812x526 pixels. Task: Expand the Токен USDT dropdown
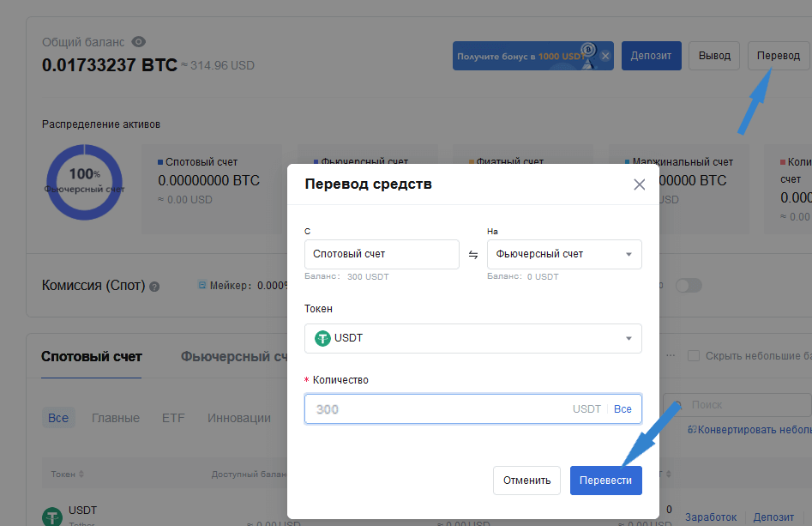tap(472, 338)
